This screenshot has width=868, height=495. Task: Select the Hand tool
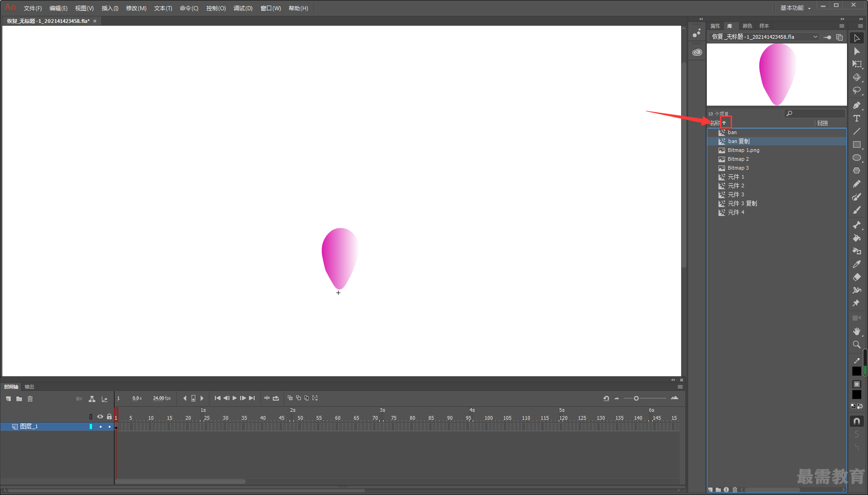click(857, 331)
